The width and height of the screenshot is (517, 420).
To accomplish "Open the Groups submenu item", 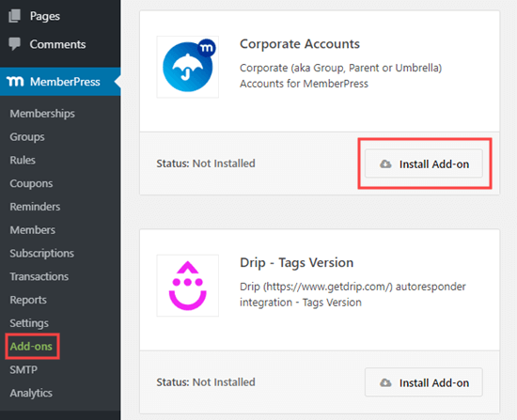I will 27,137.
